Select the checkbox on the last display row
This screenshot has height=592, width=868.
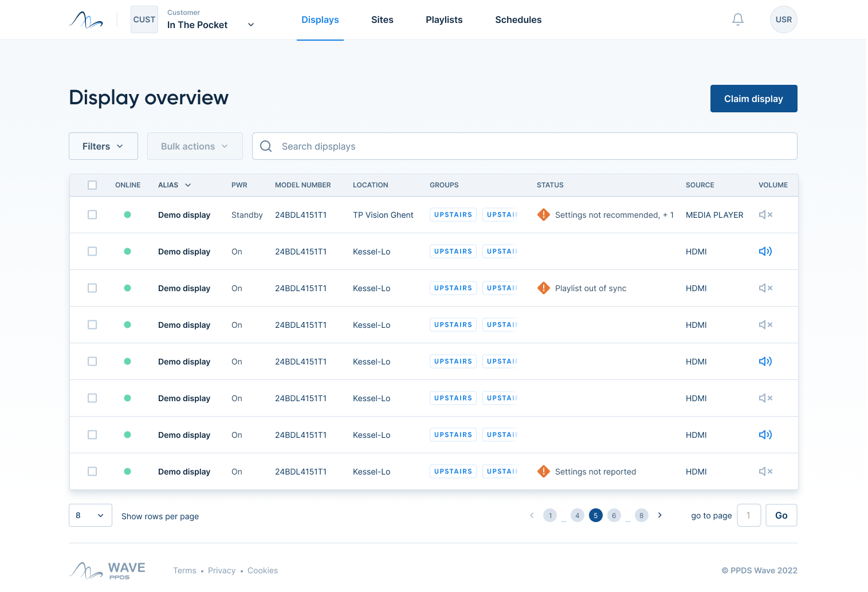coord(92,471)
